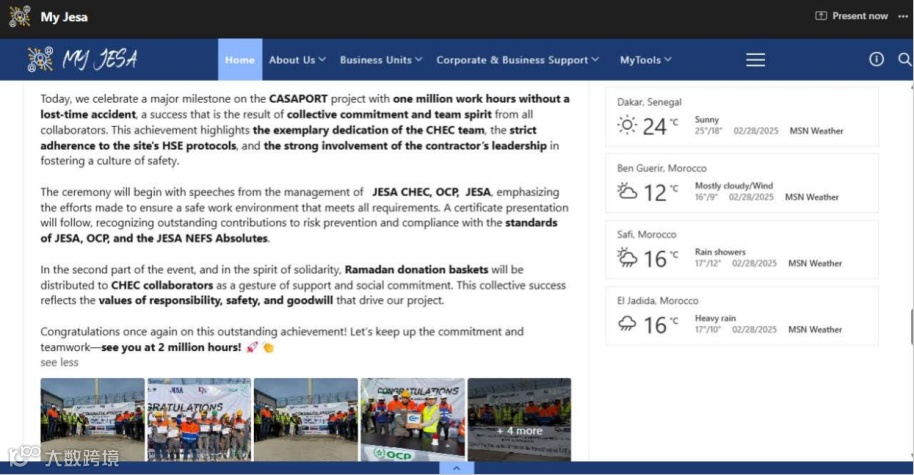Open Corporate & Business Support menu

(x=518, y=59)
